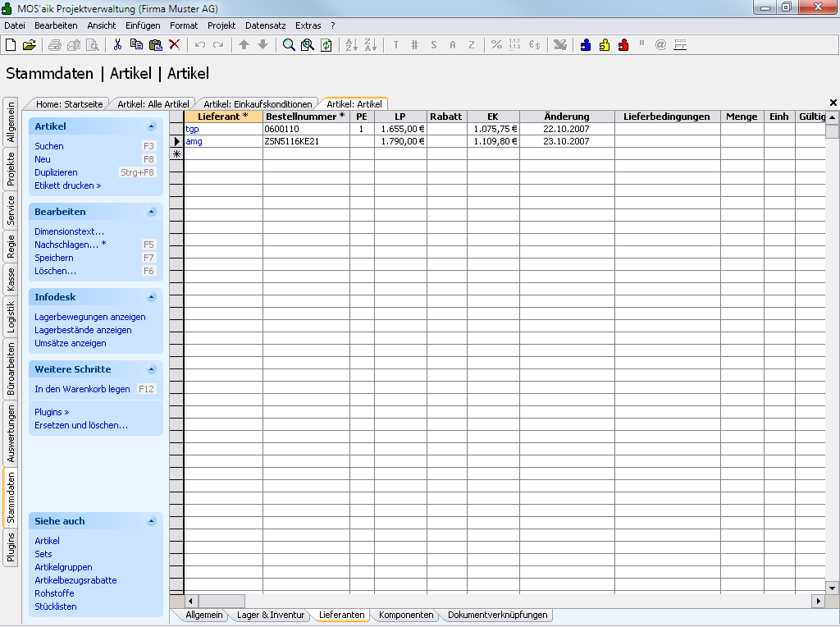Collapse the Artikel panel section
The image size is (840, 627).
pyautogui.click(x=152, y=126)
